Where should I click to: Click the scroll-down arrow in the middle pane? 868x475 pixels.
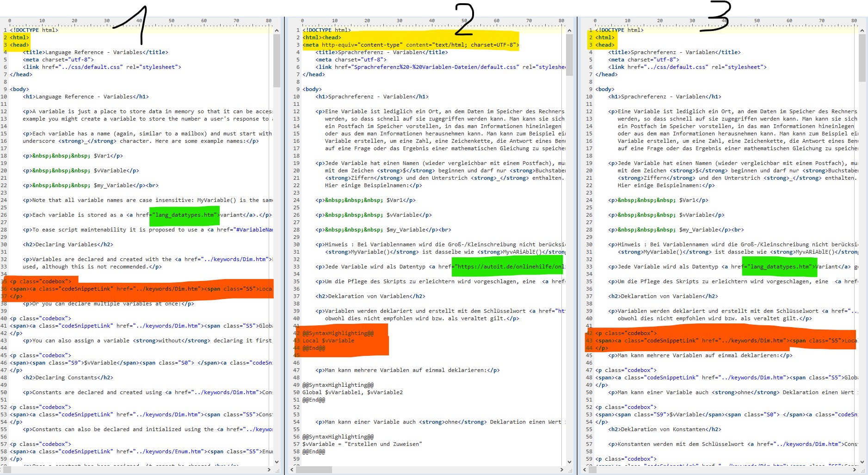click(x=569, y=462)
